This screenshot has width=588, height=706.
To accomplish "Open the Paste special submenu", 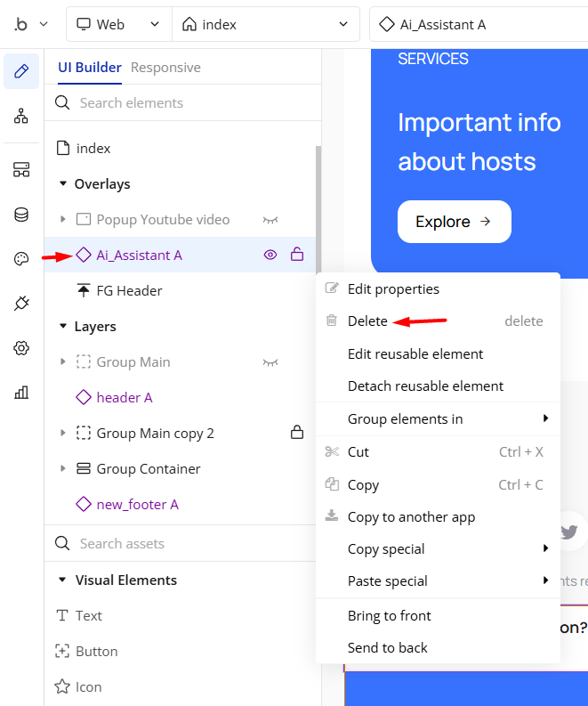I will point(438,580).
